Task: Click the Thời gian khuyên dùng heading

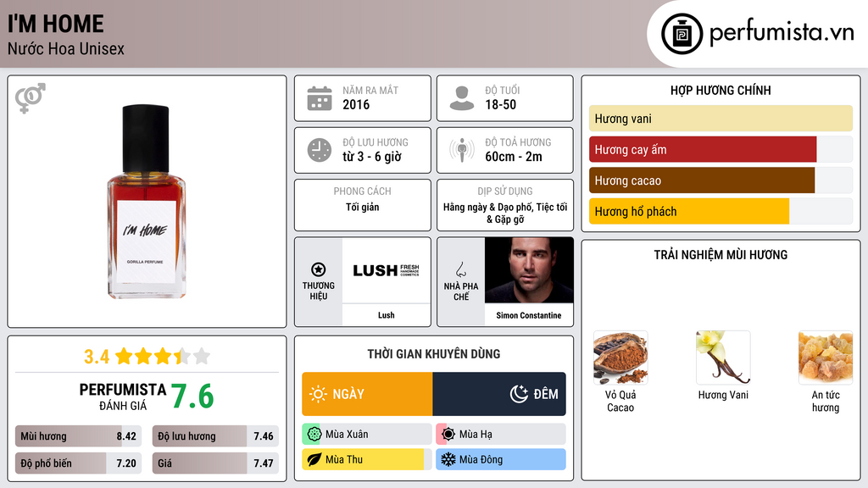Action: point(434,353)
